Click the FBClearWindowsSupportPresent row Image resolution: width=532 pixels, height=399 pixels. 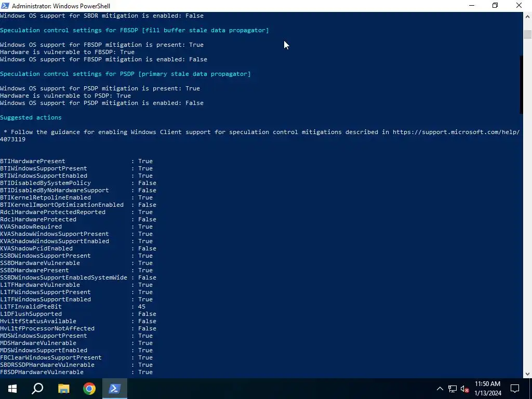click(x=76, y=357)
